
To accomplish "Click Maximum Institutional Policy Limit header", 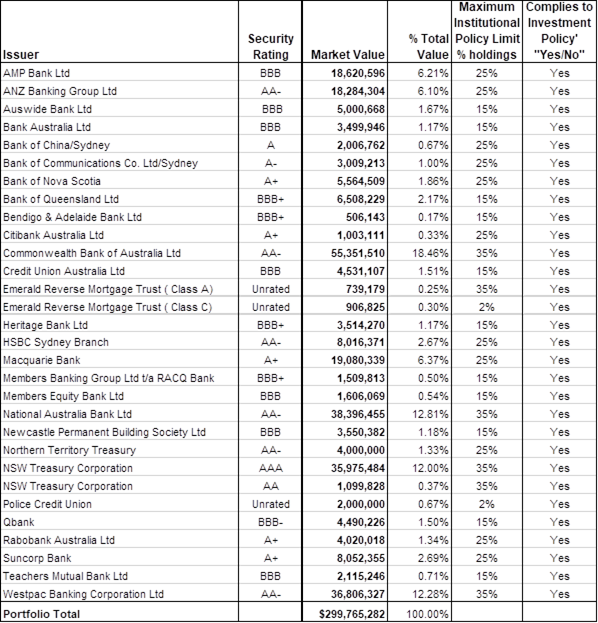I will pyautogui.click(x=487, y=31).
